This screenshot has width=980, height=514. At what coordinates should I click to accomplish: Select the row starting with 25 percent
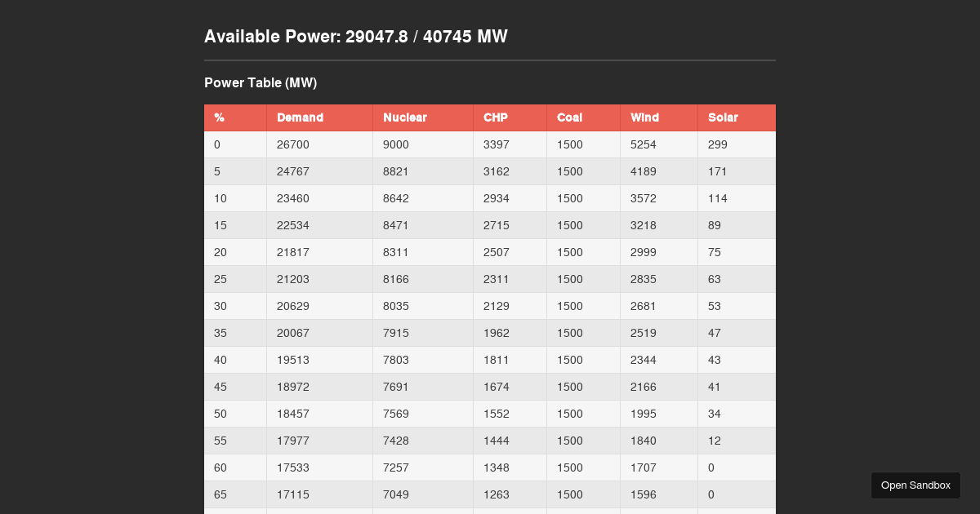click(220, 279)
